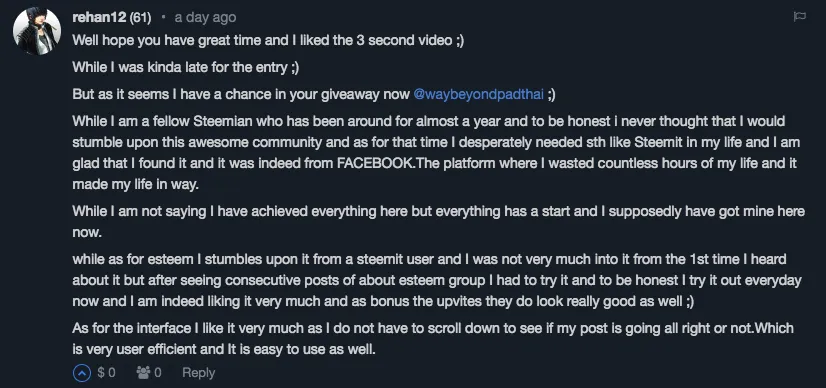
Task: Click the paragraph starting 'While I am a fellow Steemian'
Action: (x=436, y=153)
